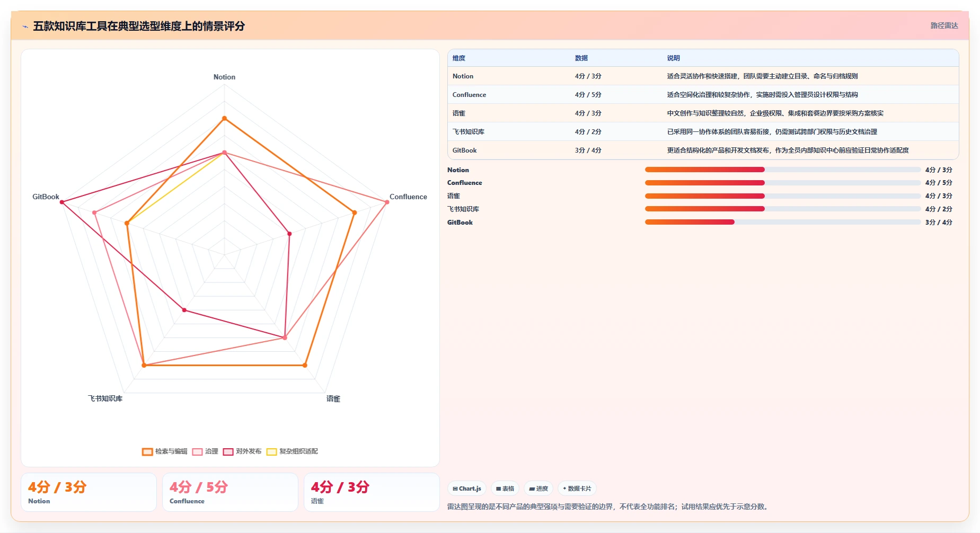980x533 pixels.
Task: Click the 飞书知识库 description about 同一协作体系
Action: pyautogui.click(x=772, y=132)
